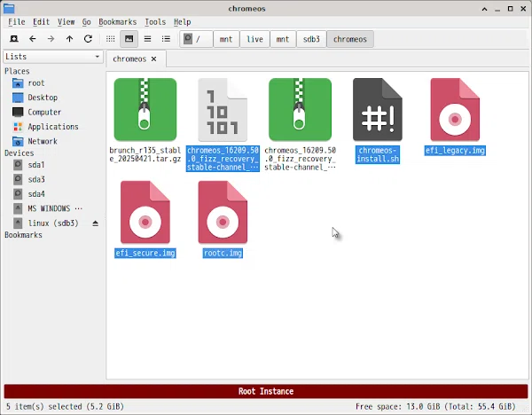Open the Go menu

[x=87, y=22]
